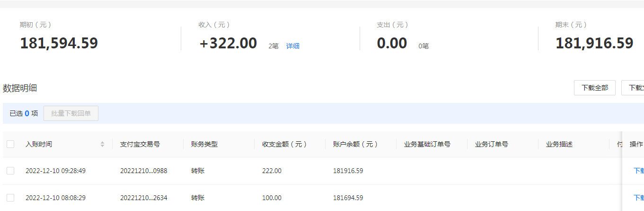Click the closing balance 181,916.59
Image resolution: width=644 pixels, height=211 pixels.
click(x=594, y=43)
